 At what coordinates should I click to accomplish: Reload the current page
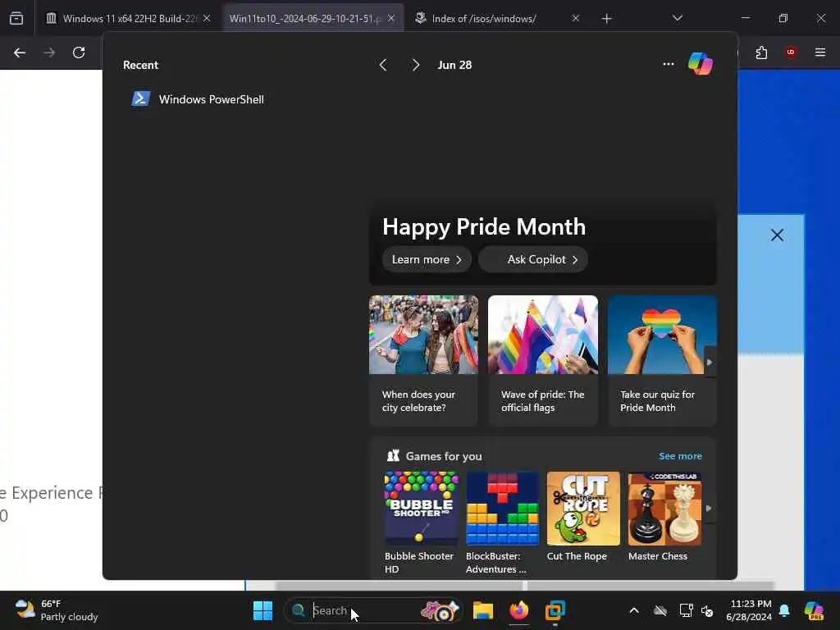click(x=79, y=52)
